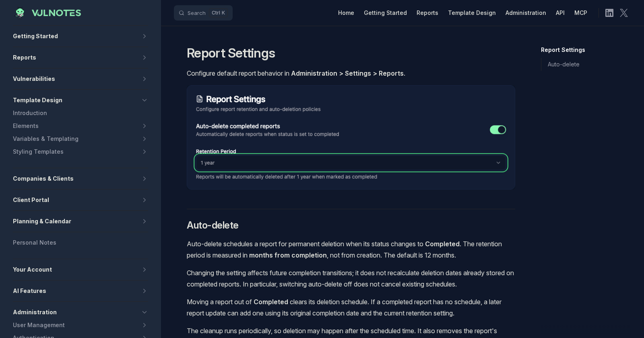The width and height of the screenshot is (644, 338).
Task: Click the Search box
Action: tap(203, 13)
